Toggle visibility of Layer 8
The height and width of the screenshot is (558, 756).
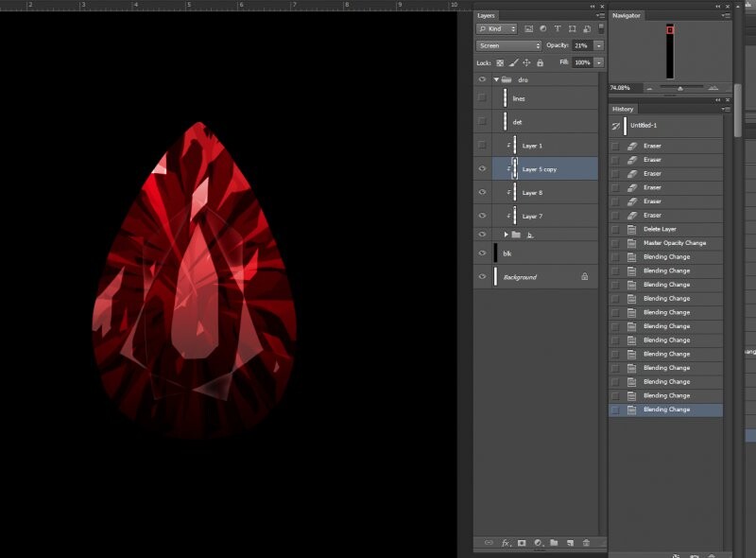click(x=482, y=192)
